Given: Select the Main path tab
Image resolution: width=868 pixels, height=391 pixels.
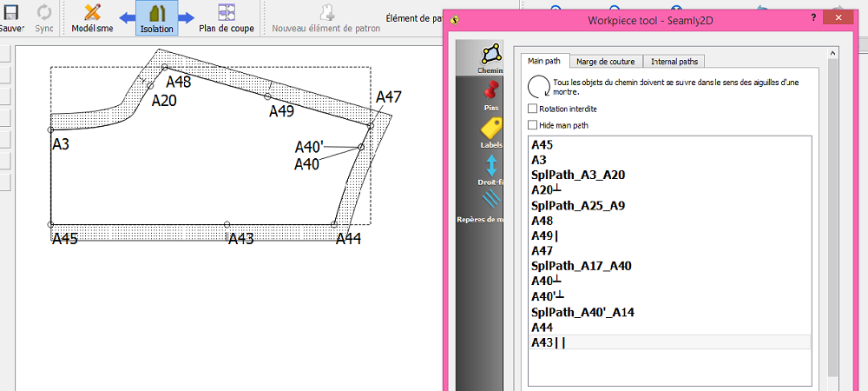Looking at the screenshot, I should (546, 61).
